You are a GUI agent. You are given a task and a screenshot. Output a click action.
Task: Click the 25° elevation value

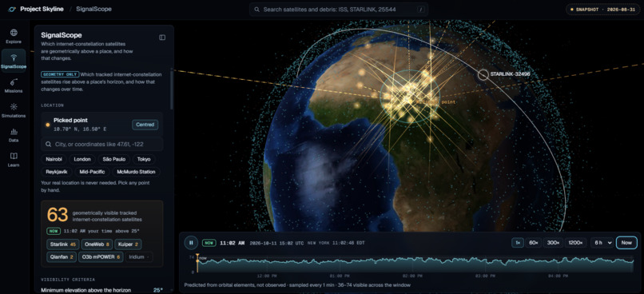(158, 290)
